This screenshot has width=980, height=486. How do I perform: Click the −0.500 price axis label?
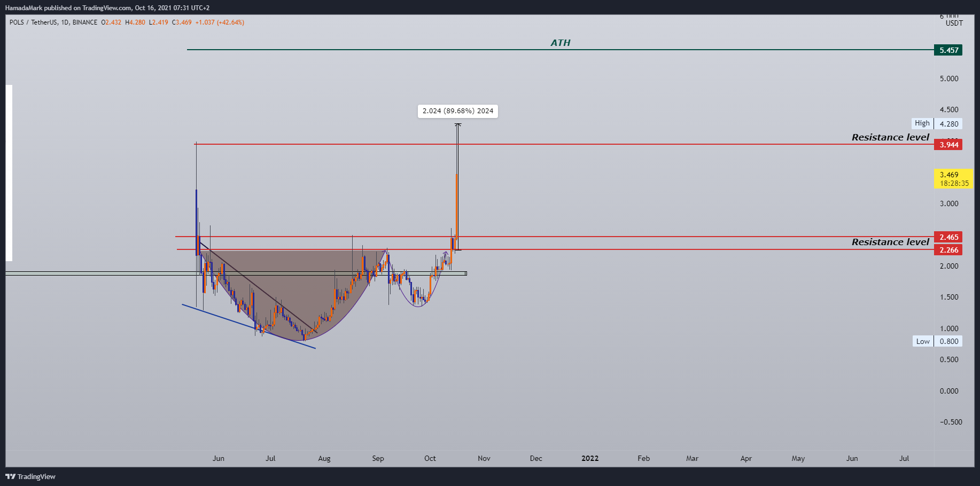tap(951, 422)
